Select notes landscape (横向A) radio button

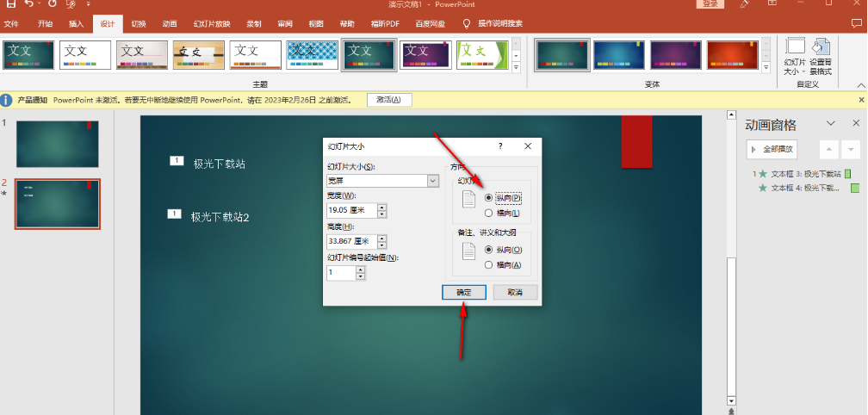(x=488, y=265)
